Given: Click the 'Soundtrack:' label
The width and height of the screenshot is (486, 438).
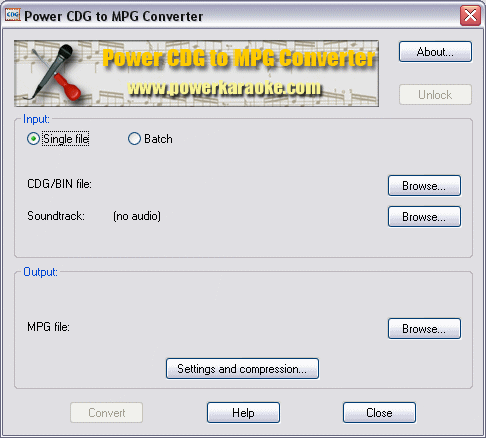Looking at the screenshot, I should coord(56,216).
